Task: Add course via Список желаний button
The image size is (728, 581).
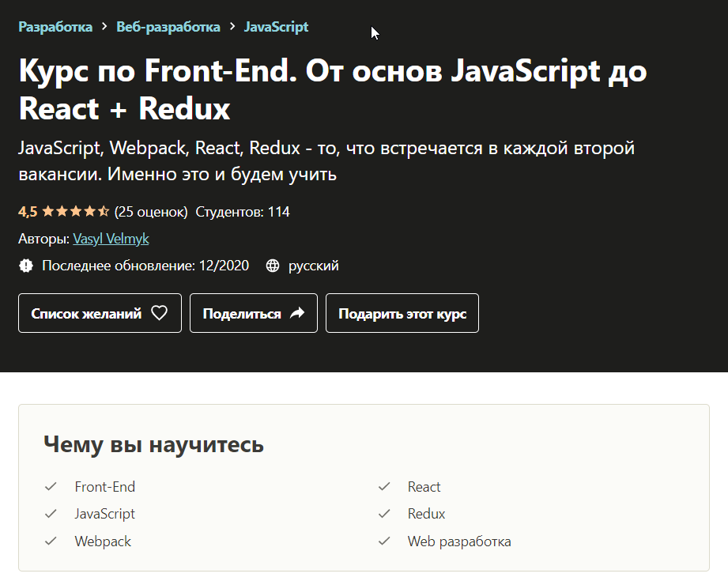Action: (x=100, y=313)
